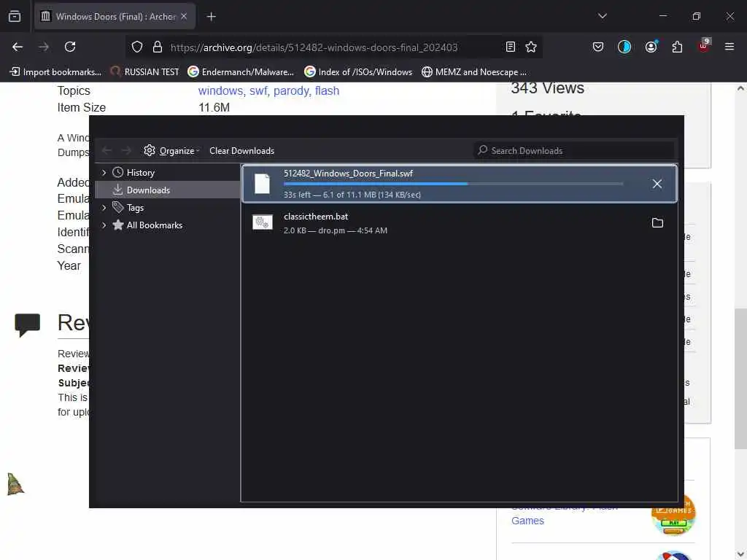This screenshot has height=560, width=747.
Task: Open a new tab with the plus button
Action: coord(211,17)
